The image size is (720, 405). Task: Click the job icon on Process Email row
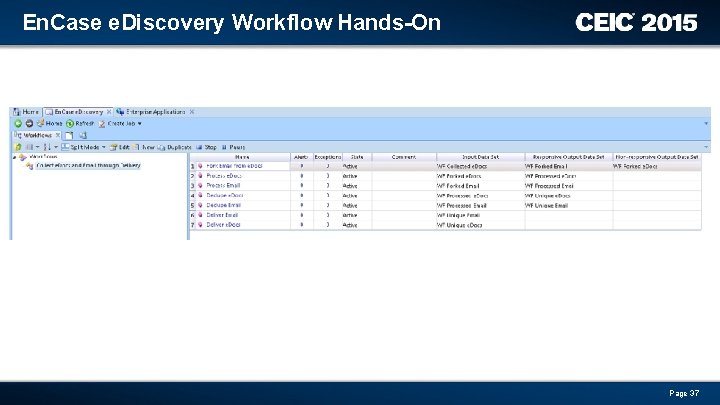pos(200,186)
